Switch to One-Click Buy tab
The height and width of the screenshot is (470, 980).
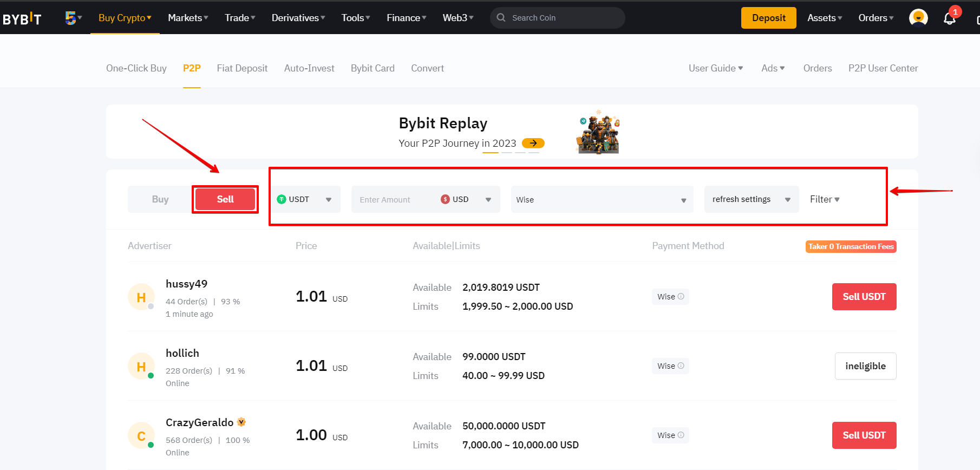136,68
